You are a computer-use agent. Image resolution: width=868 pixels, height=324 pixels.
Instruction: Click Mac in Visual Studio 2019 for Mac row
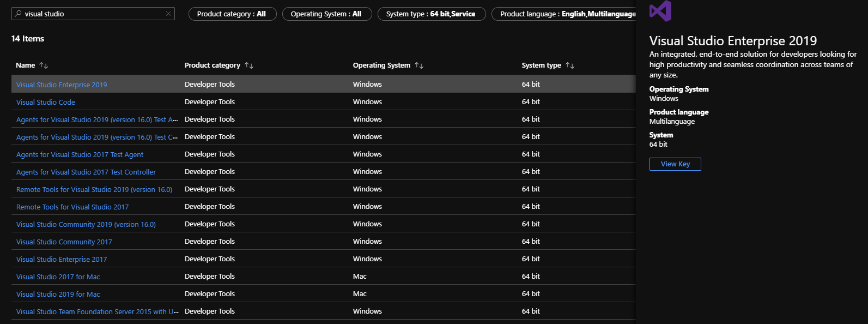click(x=360, y=294)
